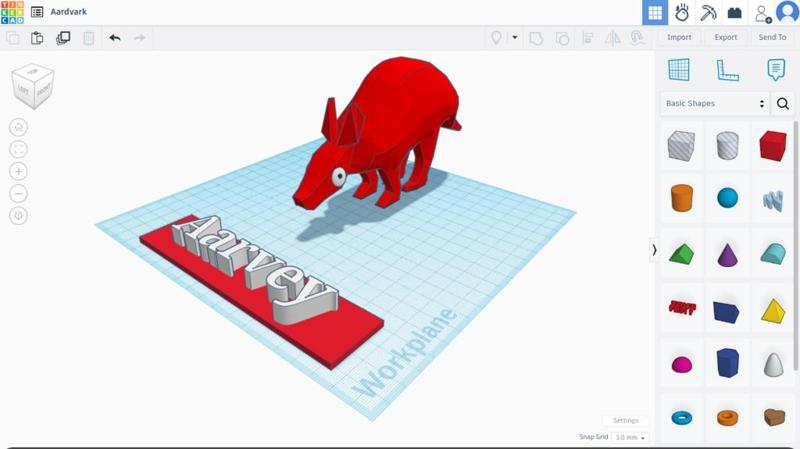
Task: Select the blue Sphere shape
Action: pos(728,198)
